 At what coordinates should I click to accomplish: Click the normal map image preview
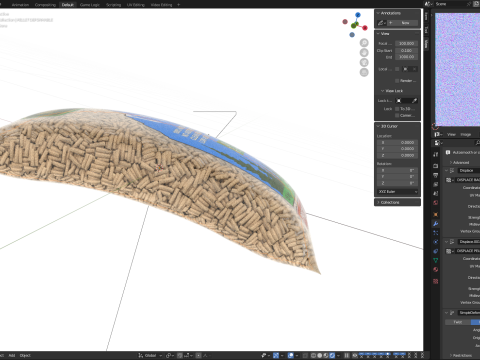[457, 69]
